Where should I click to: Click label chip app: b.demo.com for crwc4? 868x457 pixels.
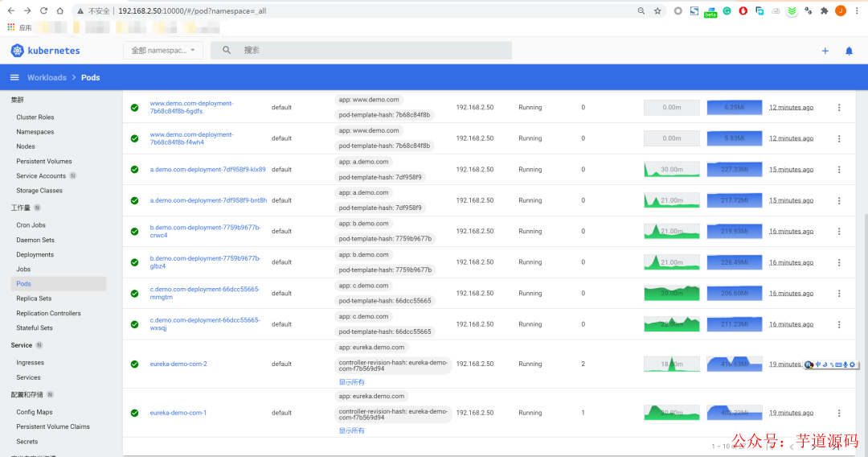364,224
